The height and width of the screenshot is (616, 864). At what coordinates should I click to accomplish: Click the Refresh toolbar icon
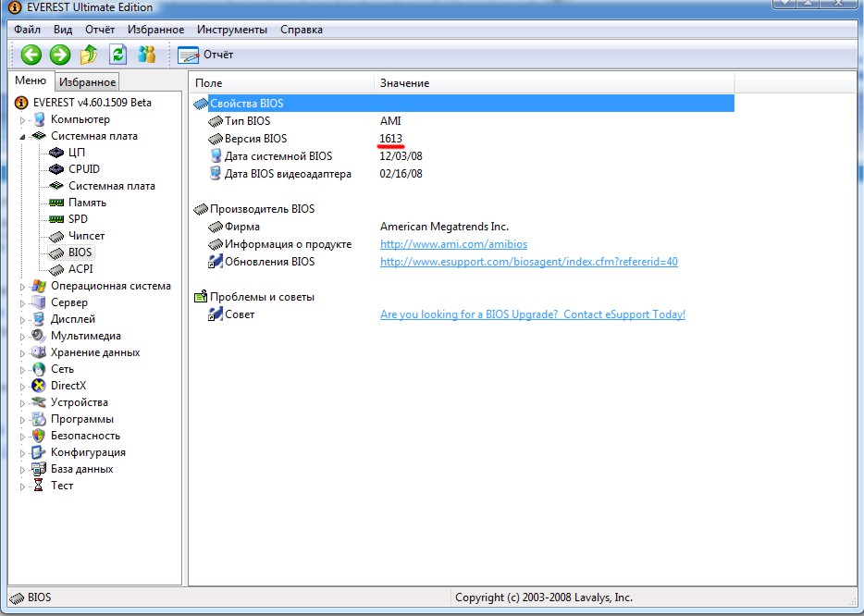(117, 55)
